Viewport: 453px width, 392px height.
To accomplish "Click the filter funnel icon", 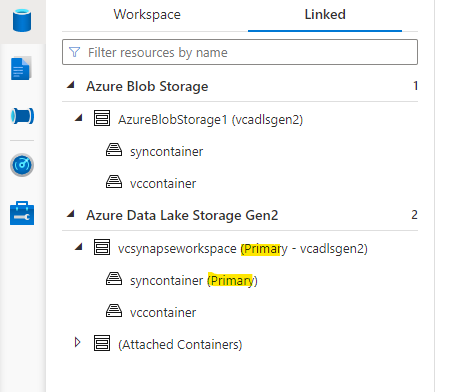I will 74,52.
